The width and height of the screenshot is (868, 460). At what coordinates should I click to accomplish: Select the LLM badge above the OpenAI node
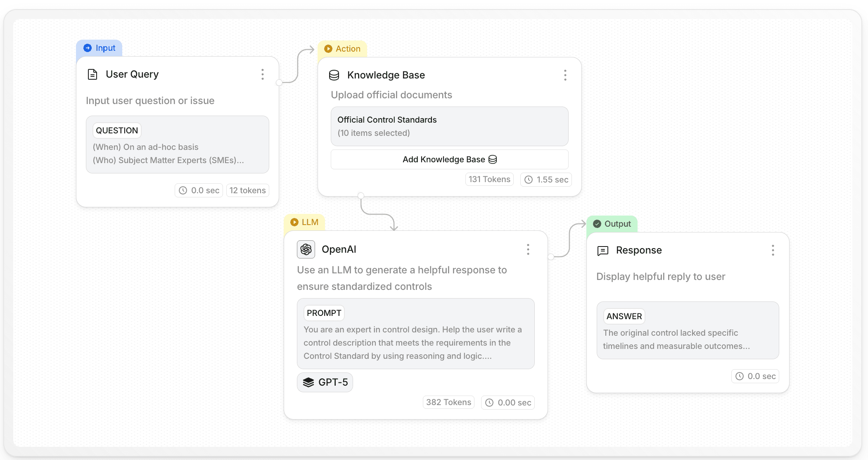pos(304,222)
